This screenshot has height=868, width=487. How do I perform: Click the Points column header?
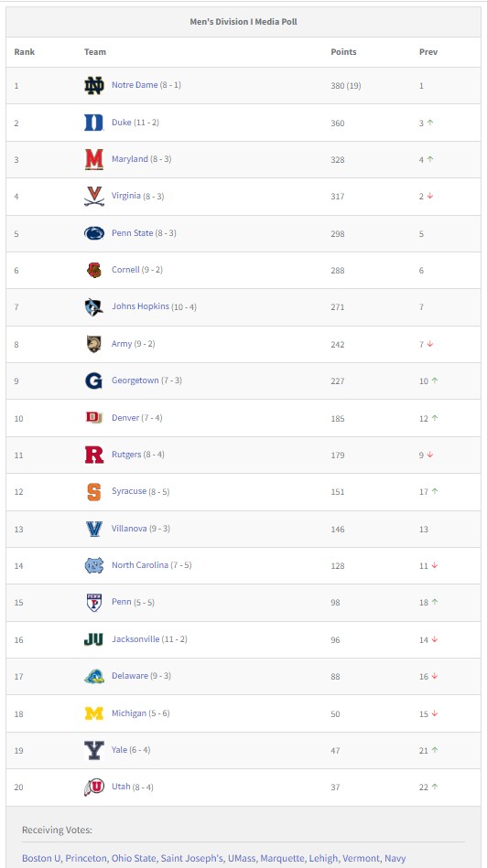[343, 52]
